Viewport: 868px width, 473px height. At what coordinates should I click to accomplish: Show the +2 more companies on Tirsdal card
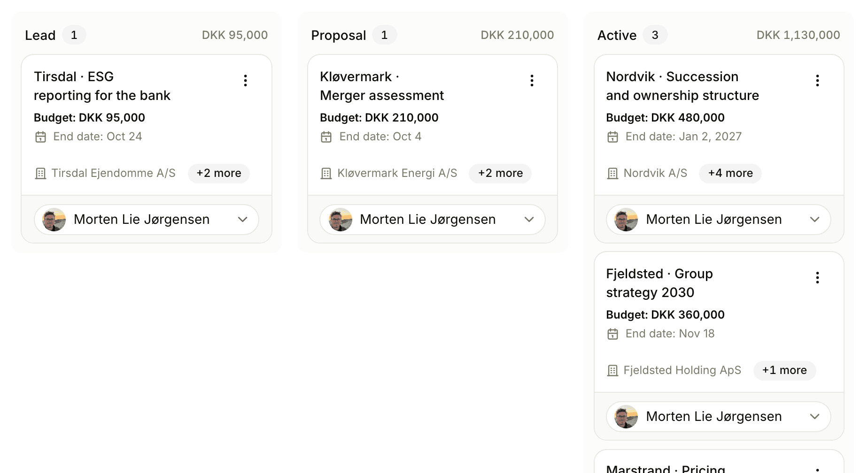(x=219, y=174)
